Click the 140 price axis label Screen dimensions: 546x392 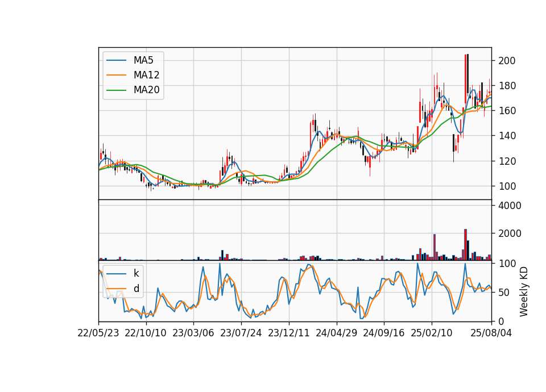click(507, 136)
